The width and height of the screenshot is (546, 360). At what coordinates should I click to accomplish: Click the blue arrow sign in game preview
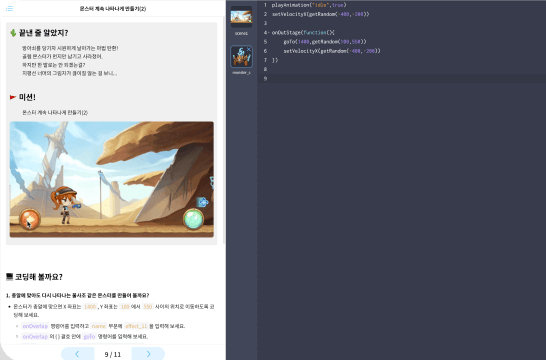coord(203,202)
